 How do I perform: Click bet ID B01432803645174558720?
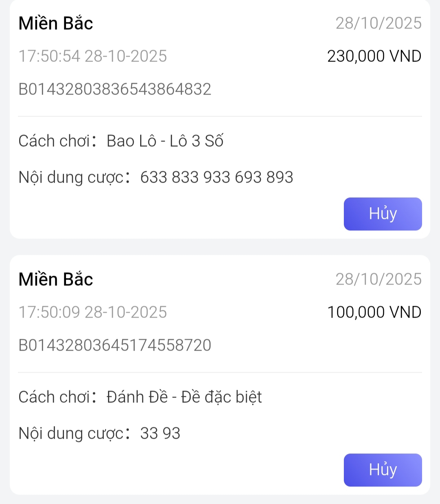pos(115,345)
